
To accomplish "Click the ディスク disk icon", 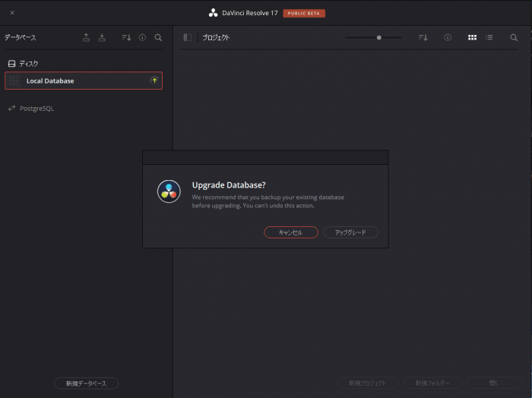I will coord(11,63).
